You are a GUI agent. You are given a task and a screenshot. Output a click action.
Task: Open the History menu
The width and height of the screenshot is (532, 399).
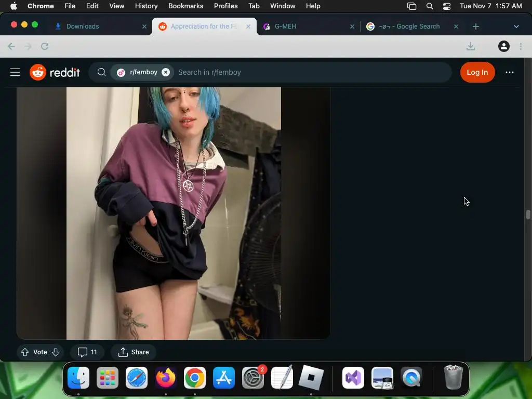click(x=146, y=6)
